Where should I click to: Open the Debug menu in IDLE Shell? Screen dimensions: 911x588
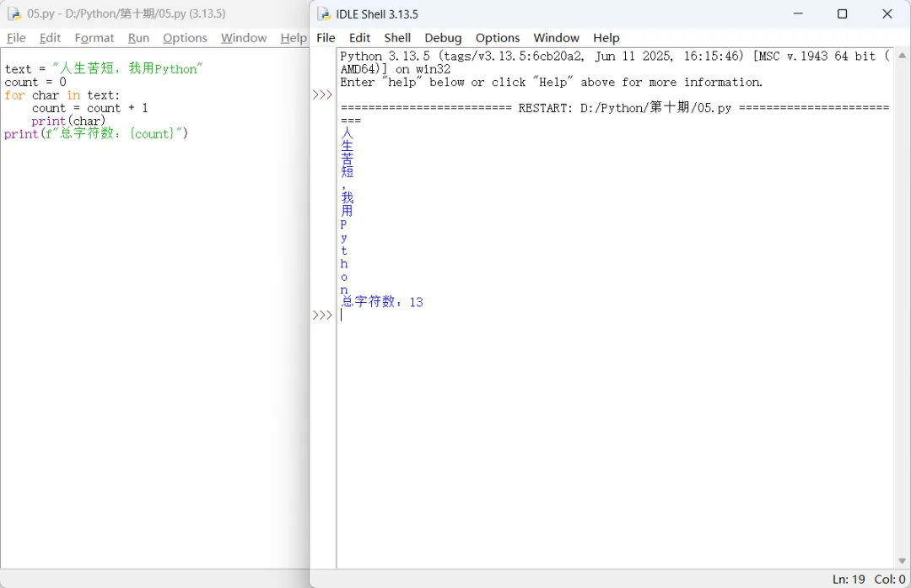[x=443, y=38]
